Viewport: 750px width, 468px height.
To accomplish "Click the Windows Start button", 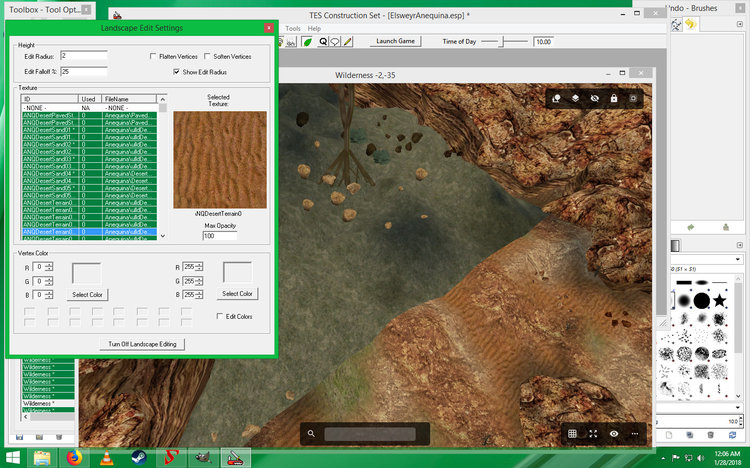I will click(x=13, y=458).
